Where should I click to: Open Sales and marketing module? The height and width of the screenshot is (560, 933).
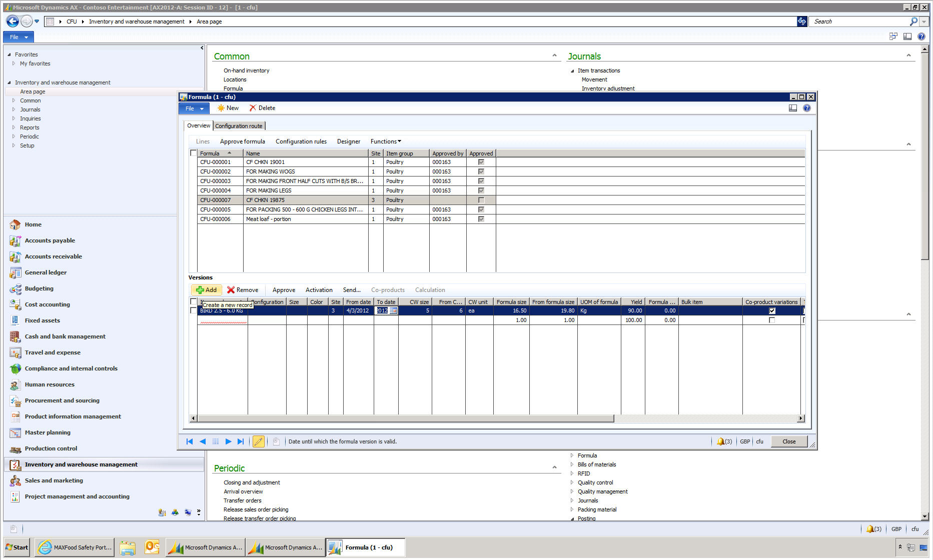[54, 480]
